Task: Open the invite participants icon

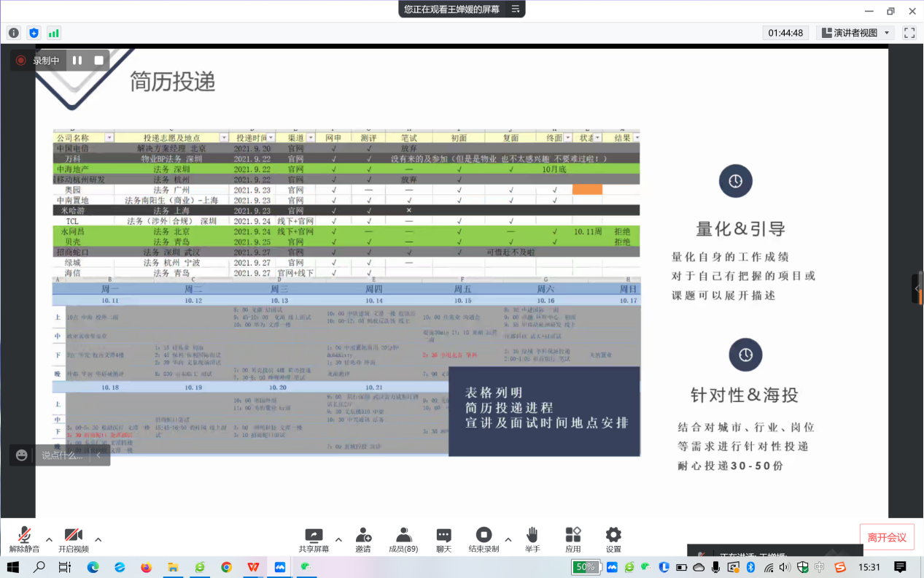Action: click(x=362, y=539)
